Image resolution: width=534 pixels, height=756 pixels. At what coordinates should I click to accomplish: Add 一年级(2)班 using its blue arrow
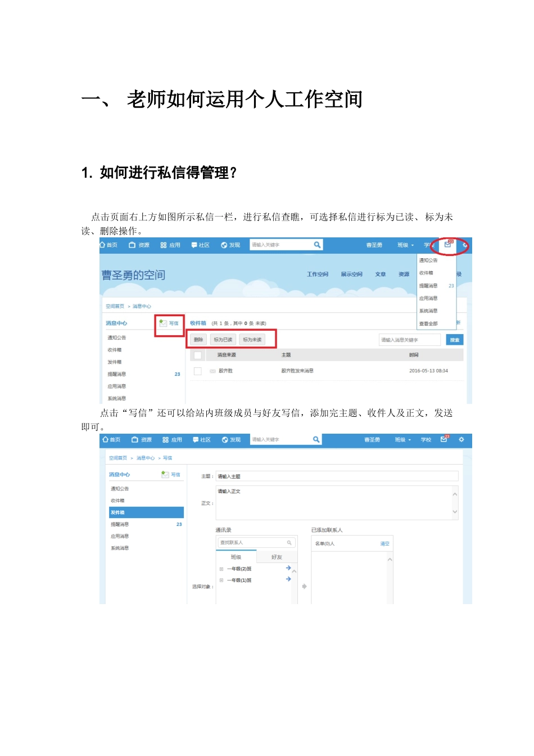tap(288, 568)
